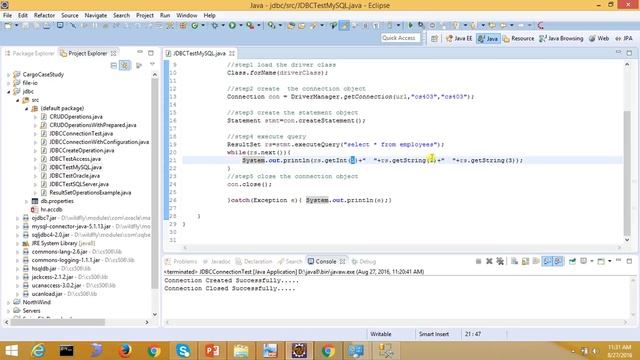The image size is (640, 360).
Task: Click the Run green play button
Action: 232,26
